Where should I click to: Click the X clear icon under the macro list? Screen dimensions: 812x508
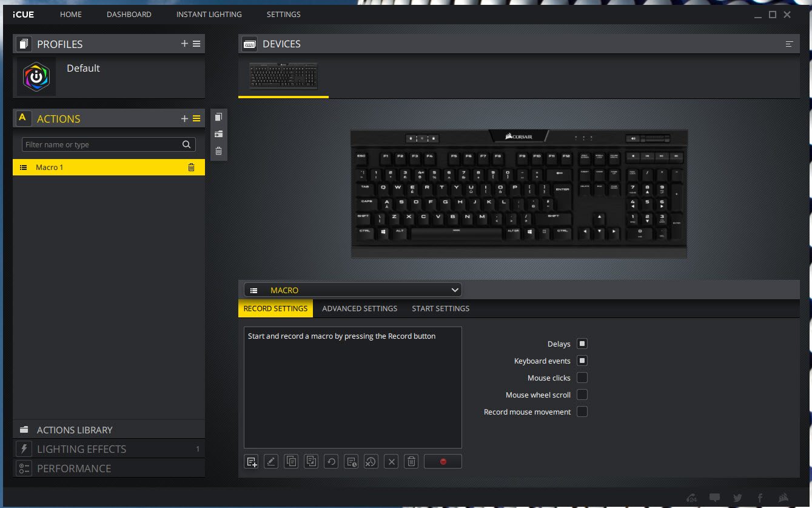[x=391, y=461]
